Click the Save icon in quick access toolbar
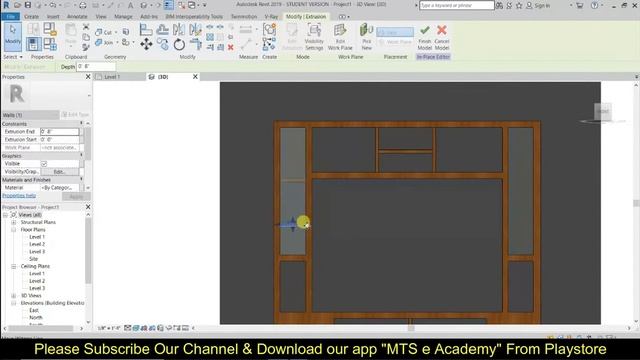Screen dimensions: 640x360 click(x=28, y=5)
